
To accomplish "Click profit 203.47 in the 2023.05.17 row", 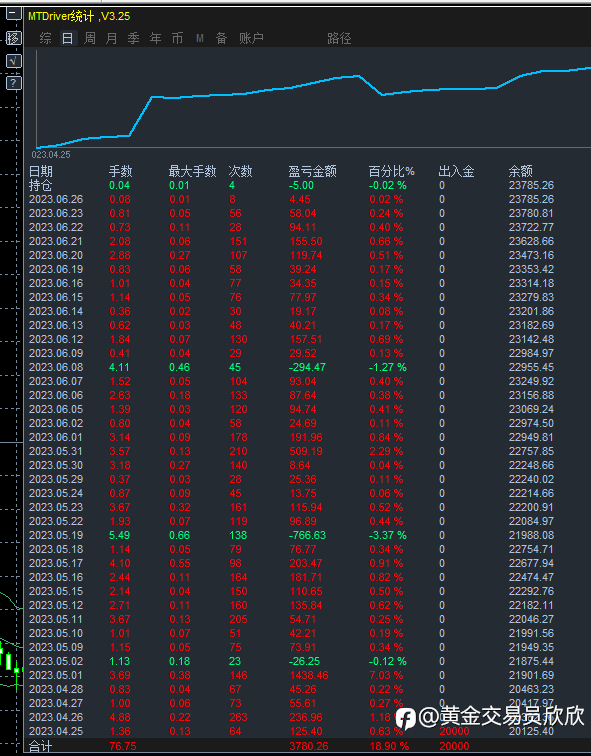I will (x=306, y=563).
